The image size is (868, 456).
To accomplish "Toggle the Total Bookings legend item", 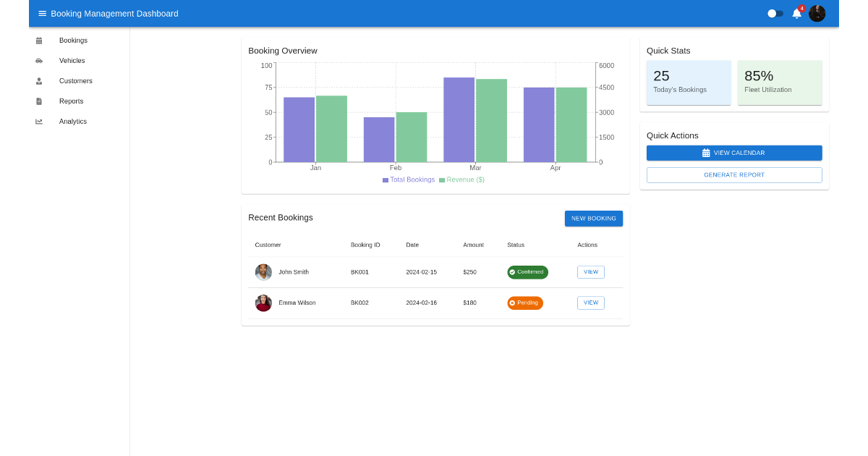I will (408, 180).
